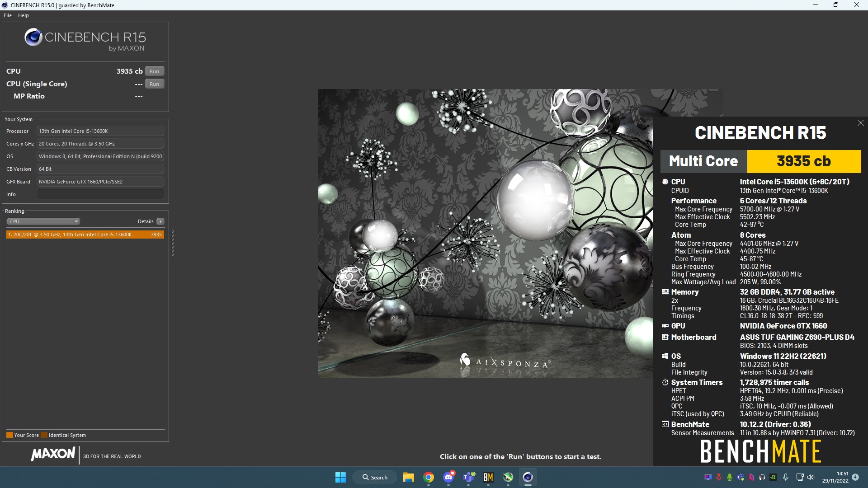Click the green microphone tray icon

click(730, 477)
